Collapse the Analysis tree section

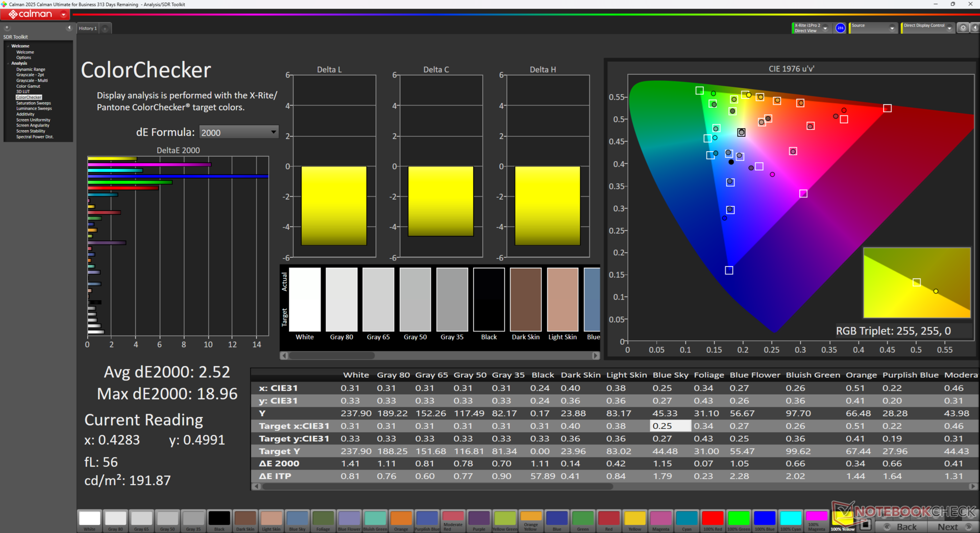(8, 63)
